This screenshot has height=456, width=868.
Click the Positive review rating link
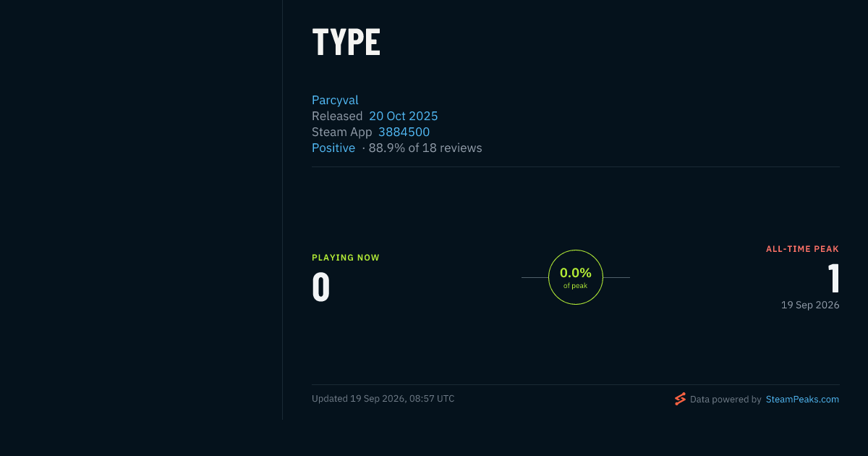coord(333,148)
